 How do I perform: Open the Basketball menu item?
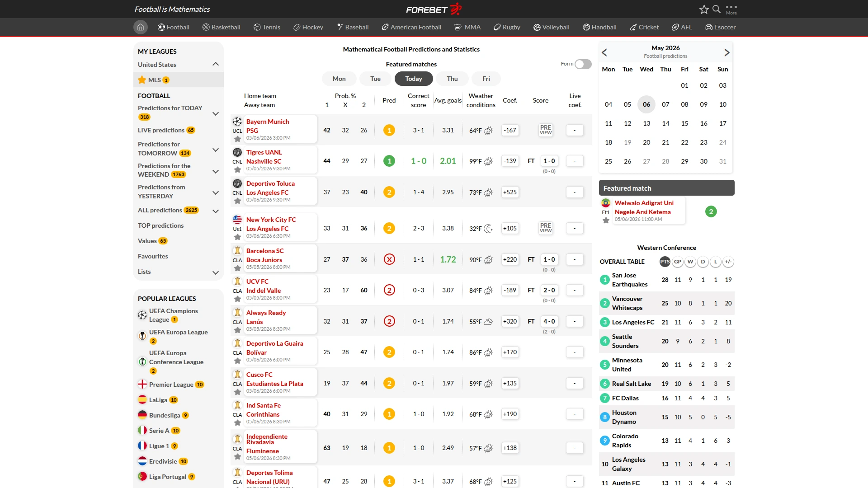(x=222, y=27)
